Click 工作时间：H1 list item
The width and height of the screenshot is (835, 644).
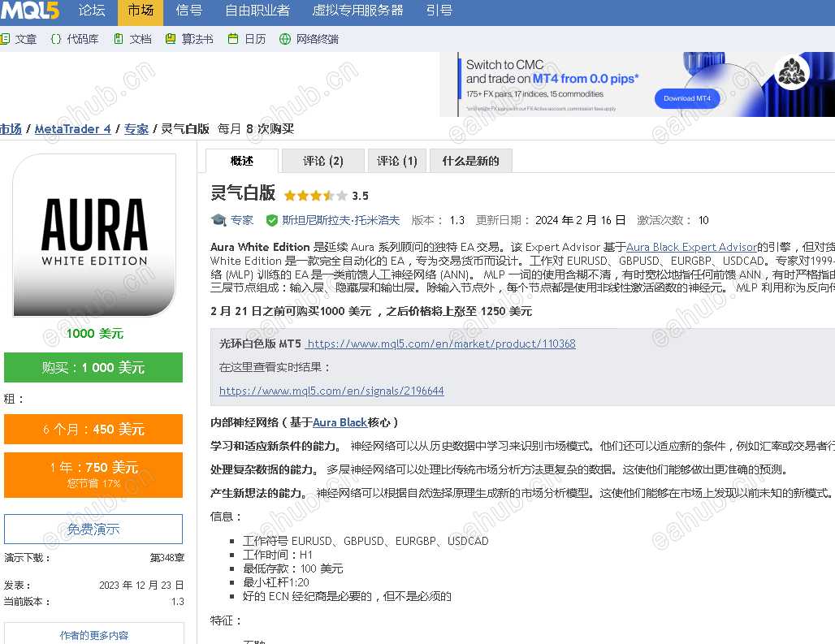point(278,555)
